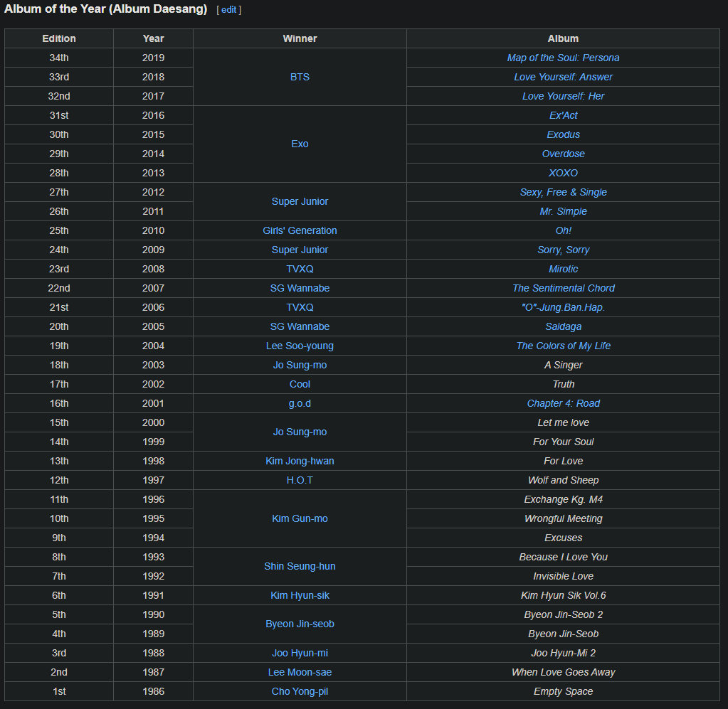Click the Because I Love You text
728x709 pixels.
(x=563, y=557)
